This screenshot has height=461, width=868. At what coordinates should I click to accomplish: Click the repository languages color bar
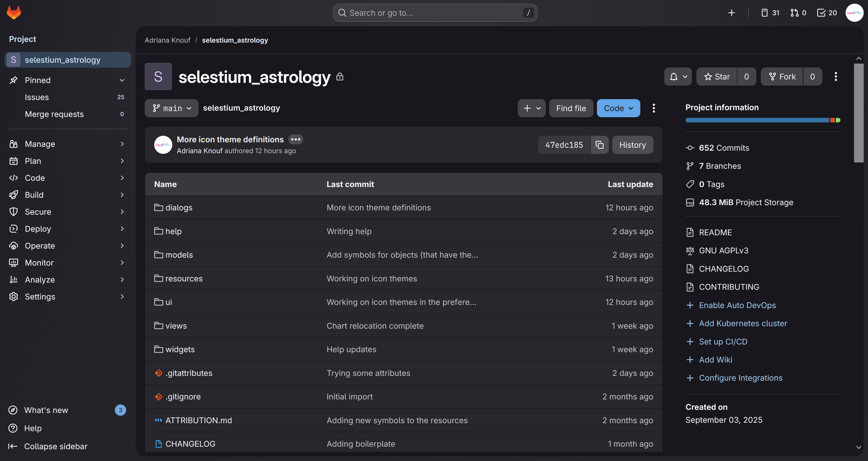click(763, 120)
